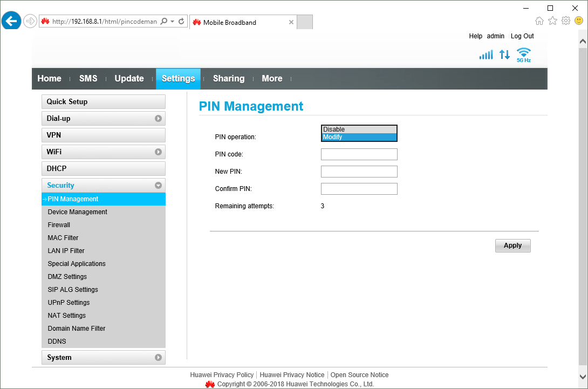Click the browser refresh icon
The height and width of the screenshot is (389, 588).
[182, 22]
